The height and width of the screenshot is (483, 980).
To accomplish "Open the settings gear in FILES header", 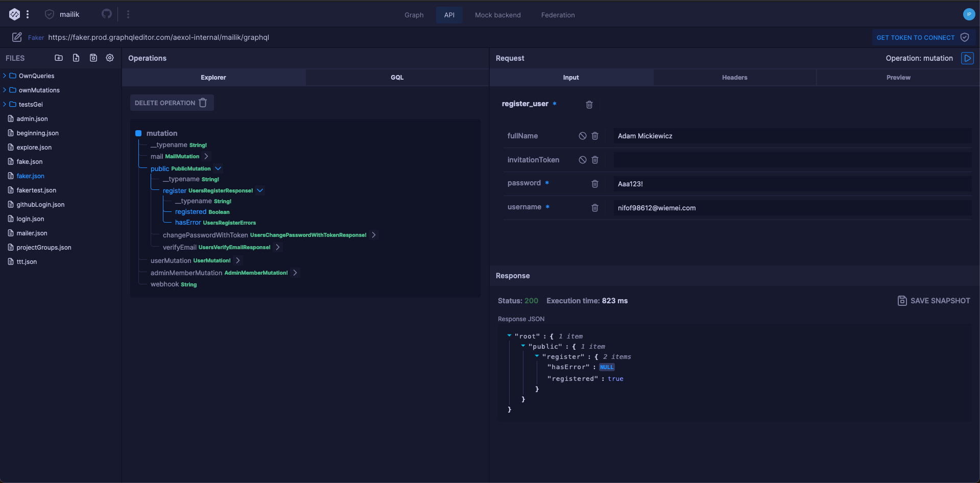I will point(110,58).
